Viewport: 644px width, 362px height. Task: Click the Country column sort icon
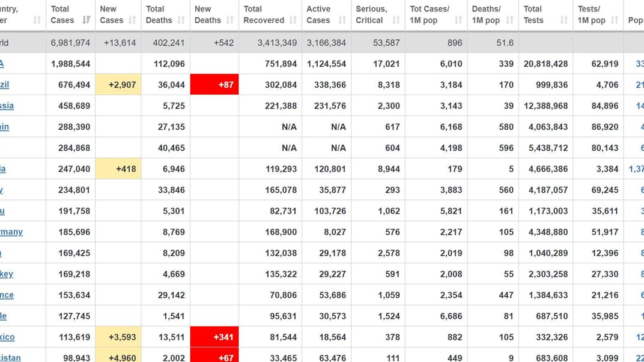click(37, 20)
